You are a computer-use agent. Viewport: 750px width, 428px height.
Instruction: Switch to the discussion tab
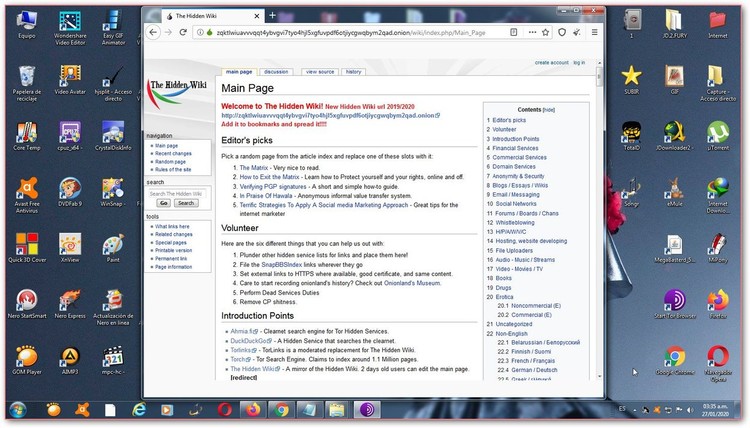click(x=276, y=72)
